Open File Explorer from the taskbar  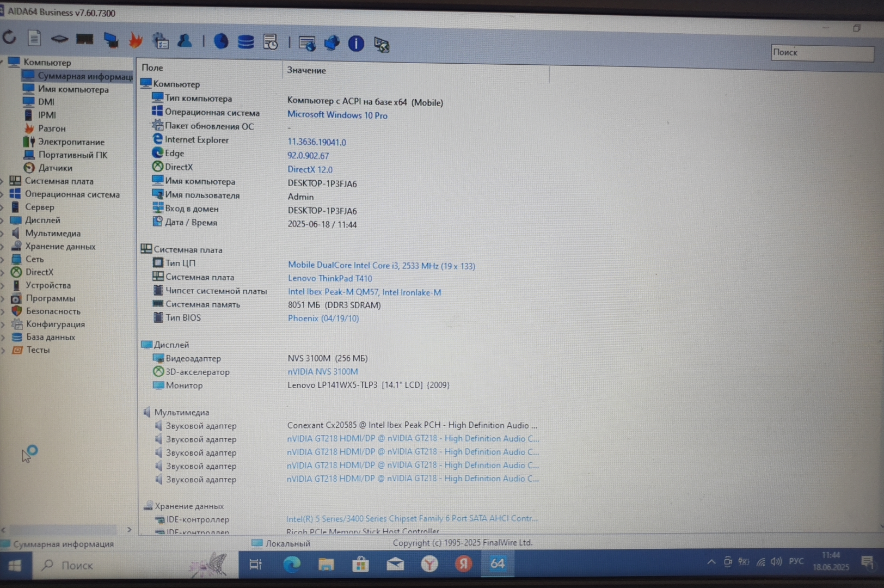(326, 564)
